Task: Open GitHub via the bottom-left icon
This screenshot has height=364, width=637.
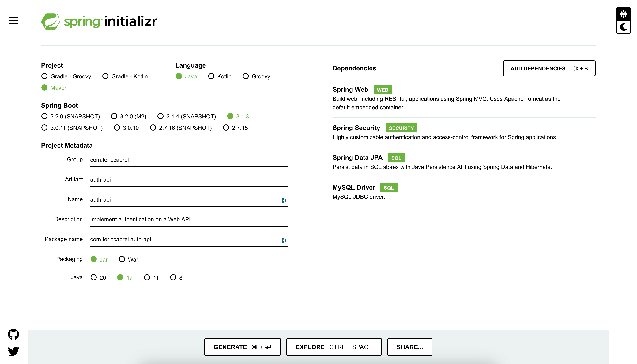Action: click(x=13, y=334)
